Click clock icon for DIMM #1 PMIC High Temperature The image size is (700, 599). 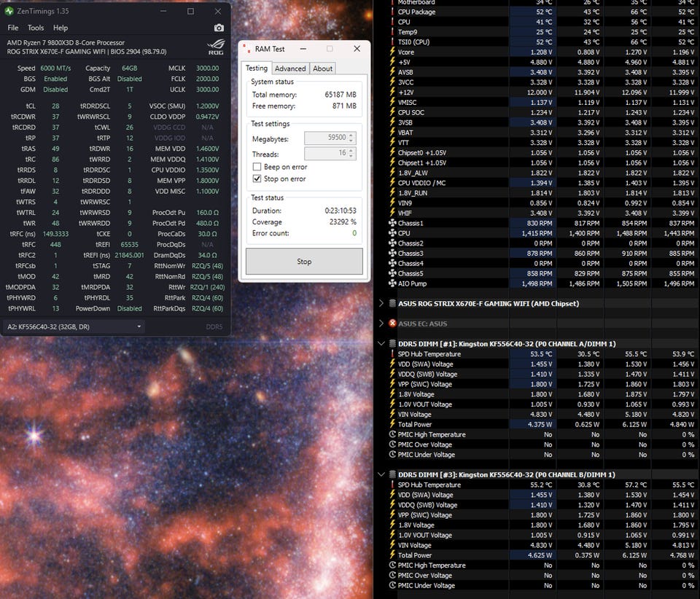[x=392, y=434]
